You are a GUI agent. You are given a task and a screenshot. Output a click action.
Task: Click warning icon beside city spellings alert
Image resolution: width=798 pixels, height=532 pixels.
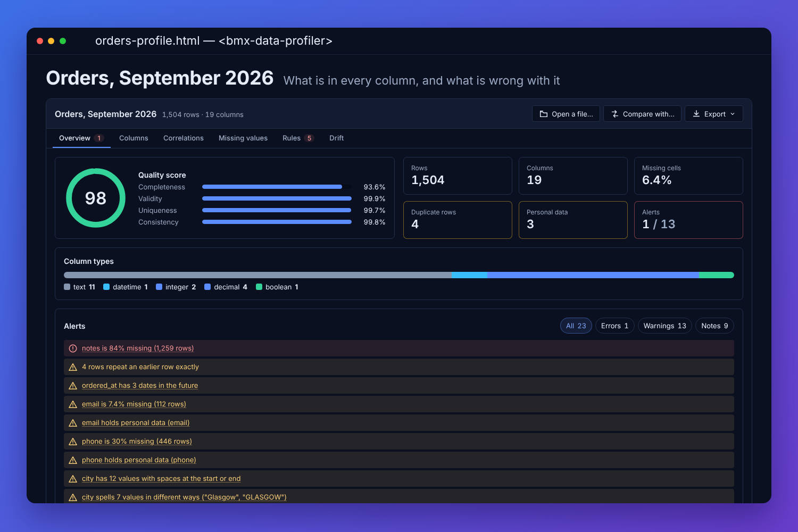point(73,497)
